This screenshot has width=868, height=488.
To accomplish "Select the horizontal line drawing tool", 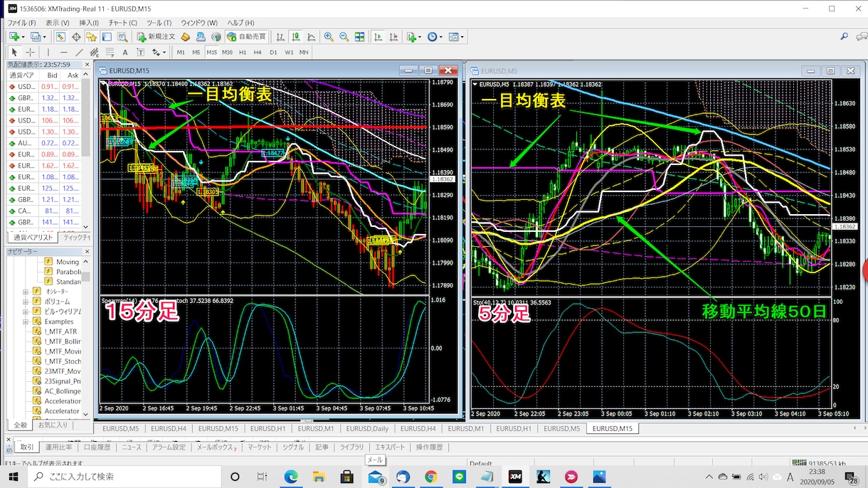I will coord(64,53).
